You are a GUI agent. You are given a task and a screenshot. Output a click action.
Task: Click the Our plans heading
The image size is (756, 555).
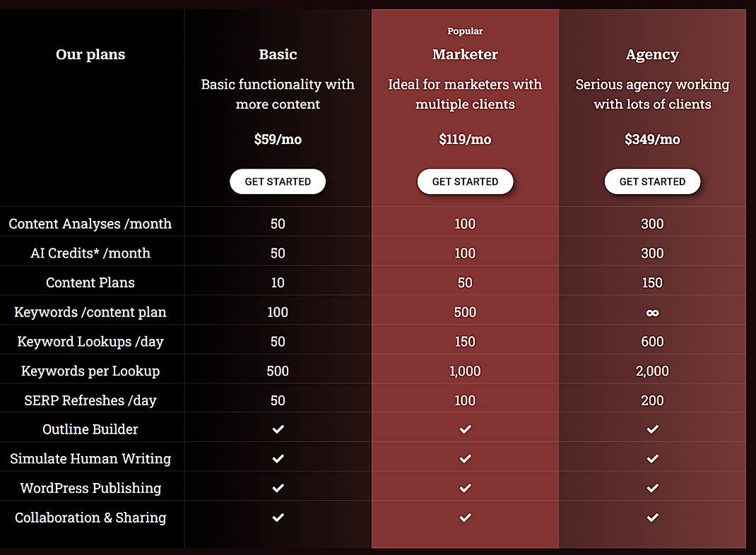coord(90,54)
